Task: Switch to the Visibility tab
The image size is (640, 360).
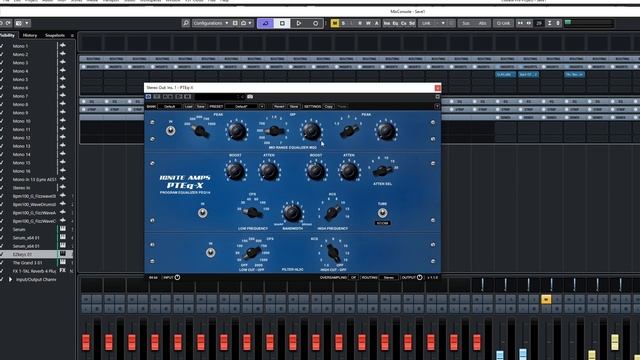Action: pyautogui.click(x=7, y=35)
